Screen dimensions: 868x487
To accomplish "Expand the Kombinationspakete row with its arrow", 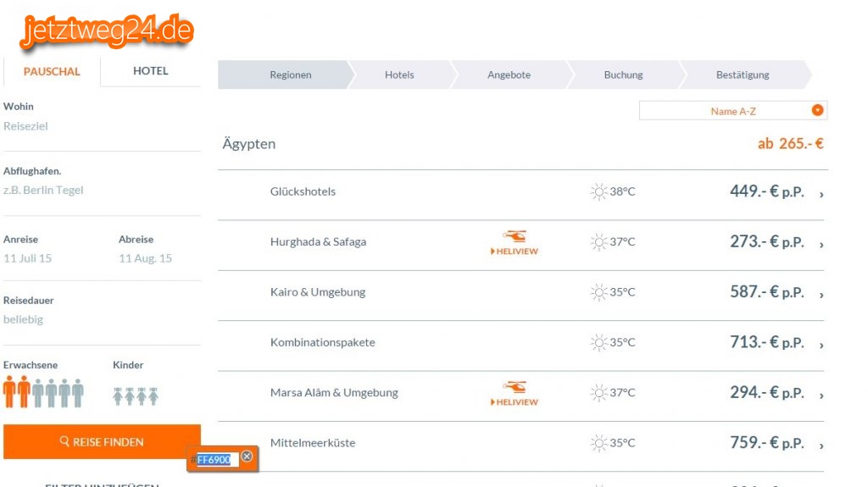I will coord(821,344).
